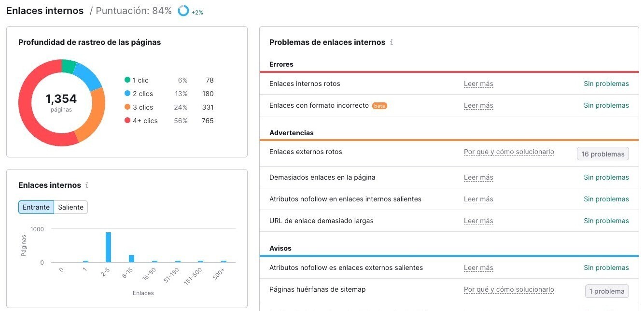
Task: Switch chart to Saliente
Action: coord(70,207)
